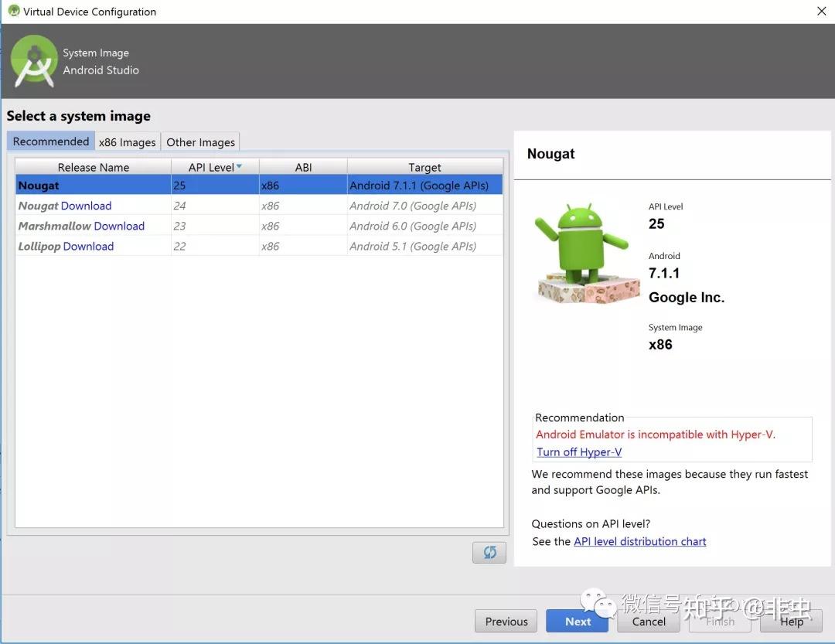Image resolution: width=835 pixels, height=644 pixels.
Task: Click the Hyper-V incompatibility warning text
Action: click(656, 434)
